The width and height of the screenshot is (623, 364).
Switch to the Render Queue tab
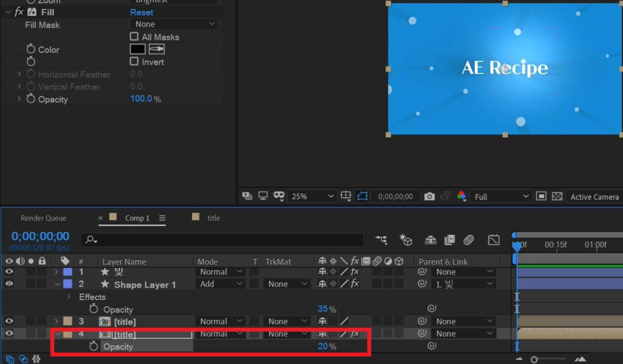pyautogui.click(x=43, y=218)
